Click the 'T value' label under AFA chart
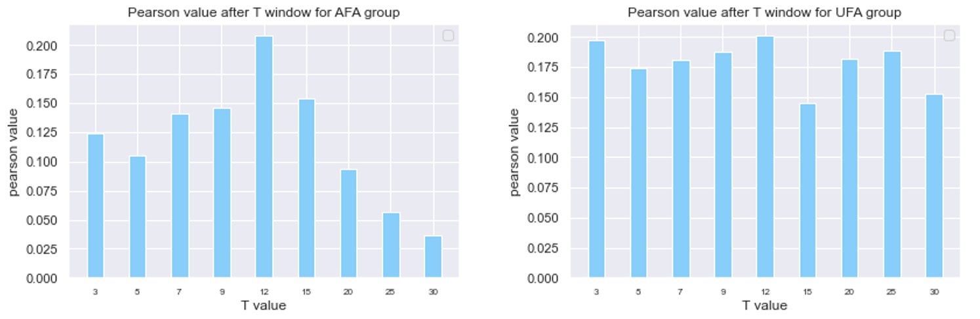Screen dimensions: 980x319 (264, 305)
